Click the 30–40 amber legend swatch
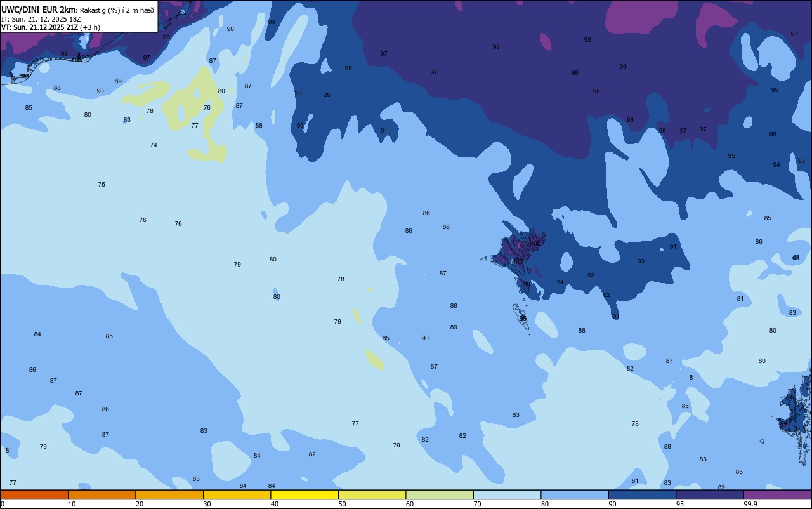Image resolution: width=812 pixels, height=509 pixels. click(237, 494)
